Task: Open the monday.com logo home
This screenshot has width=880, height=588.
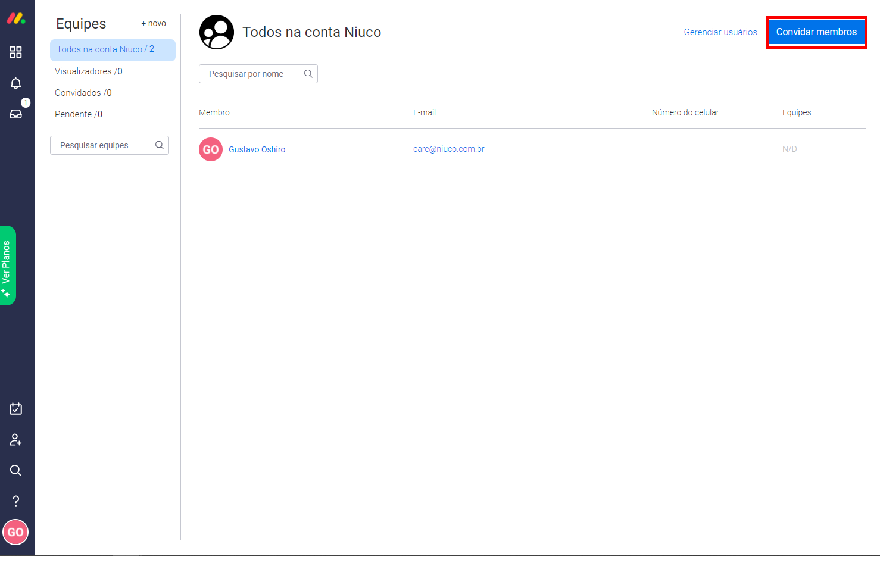Action: (x=16, y=18)
